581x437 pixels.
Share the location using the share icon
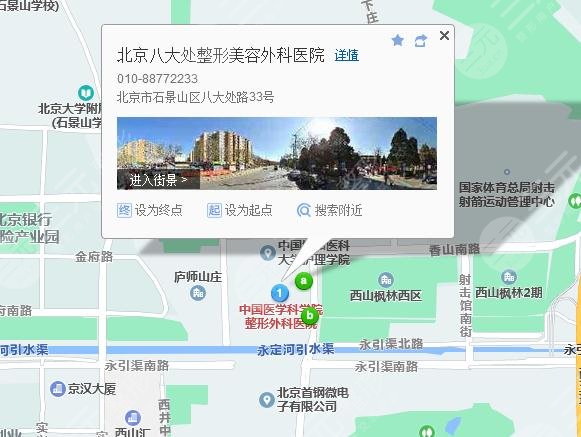pos(421,40)
